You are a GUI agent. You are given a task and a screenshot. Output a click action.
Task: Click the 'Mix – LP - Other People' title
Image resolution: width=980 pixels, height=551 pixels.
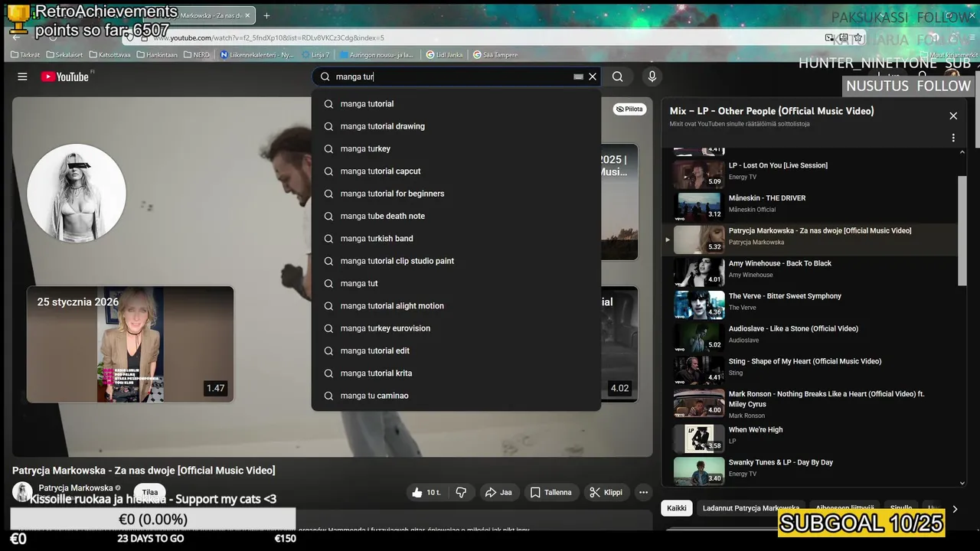772,111
